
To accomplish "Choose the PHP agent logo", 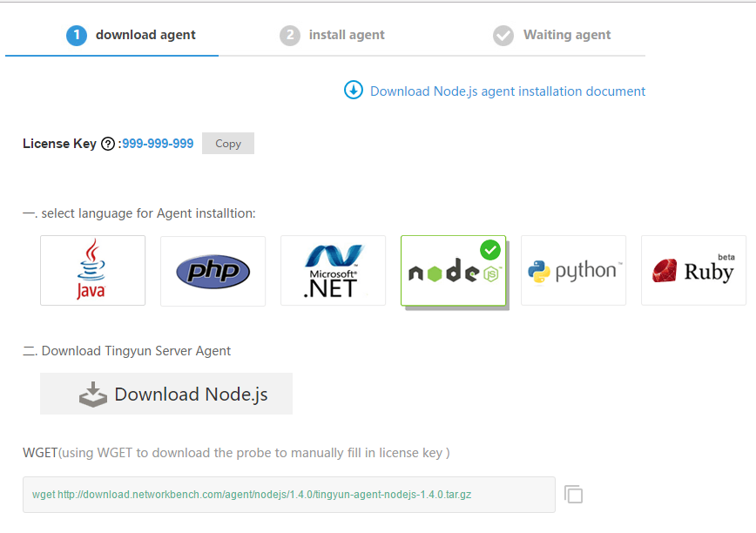I will coord(213,272).
